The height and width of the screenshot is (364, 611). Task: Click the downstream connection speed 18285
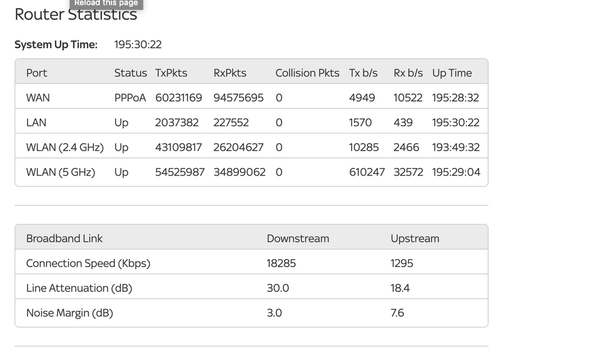coord(281,263)
